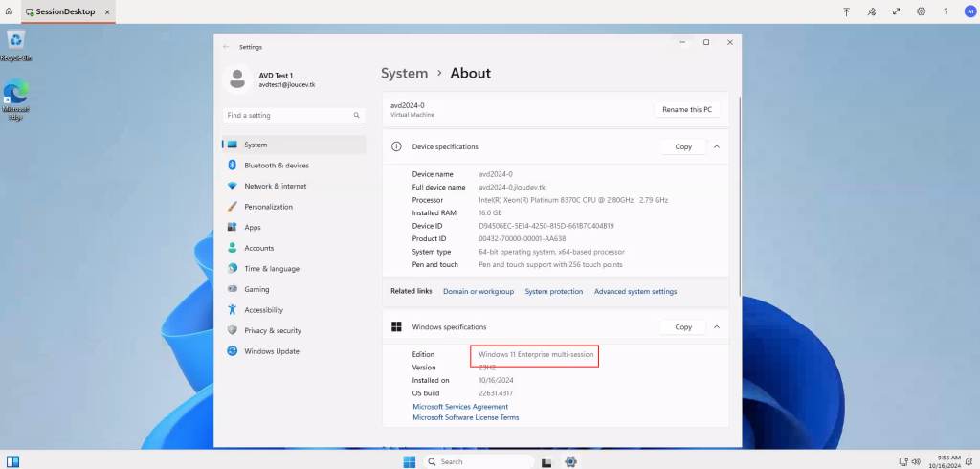Open Task View on the taskbar

click(x=546, y=462)
